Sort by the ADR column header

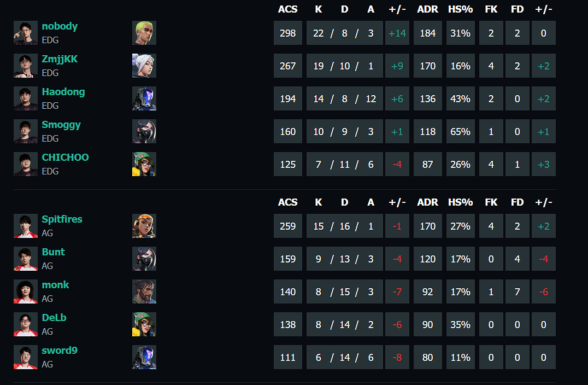click(x=428, y=9)
